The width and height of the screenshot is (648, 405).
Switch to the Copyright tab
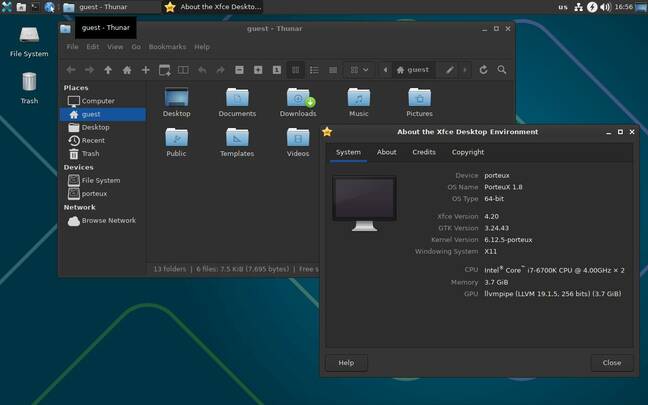click(468, 152)
